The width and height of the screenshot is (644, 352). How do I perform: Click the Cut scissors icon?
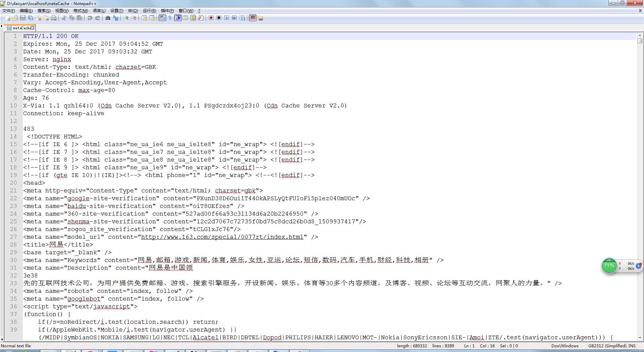coord(64,18)
